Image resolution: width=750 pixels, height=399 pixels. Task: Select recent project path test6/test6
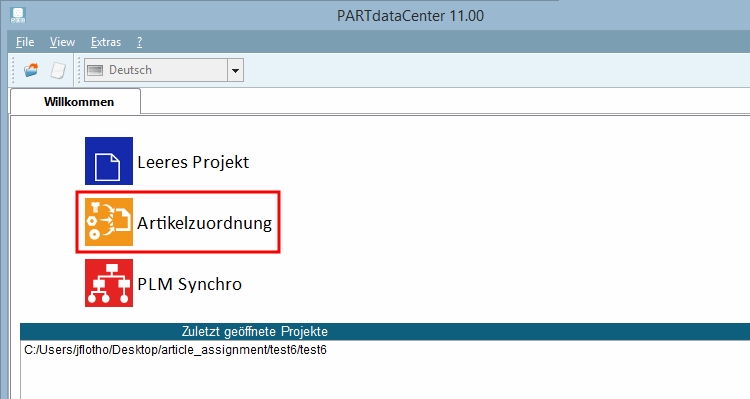(x=176, y=350)
